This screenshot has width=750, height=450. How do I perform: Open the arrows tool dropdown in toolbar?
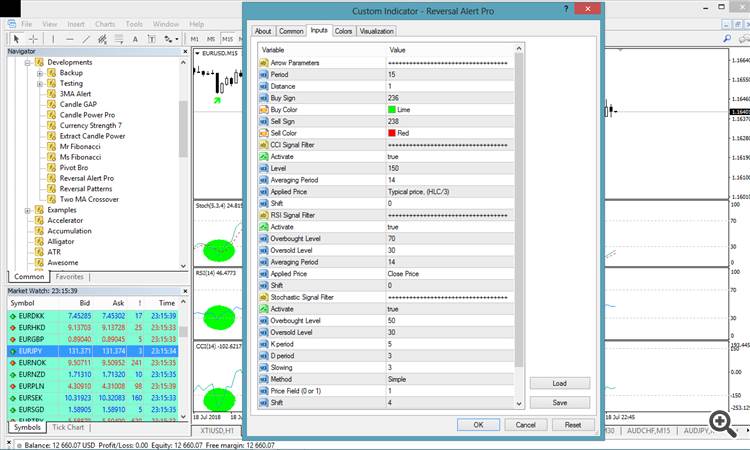click(176, 39)
